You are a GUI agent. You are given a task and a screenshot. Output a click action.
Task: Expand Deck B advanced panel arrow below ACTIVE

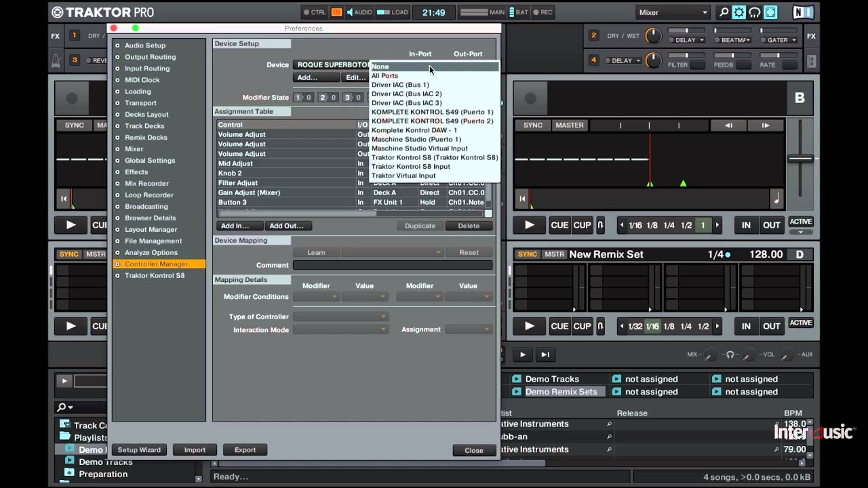(801, 232)
